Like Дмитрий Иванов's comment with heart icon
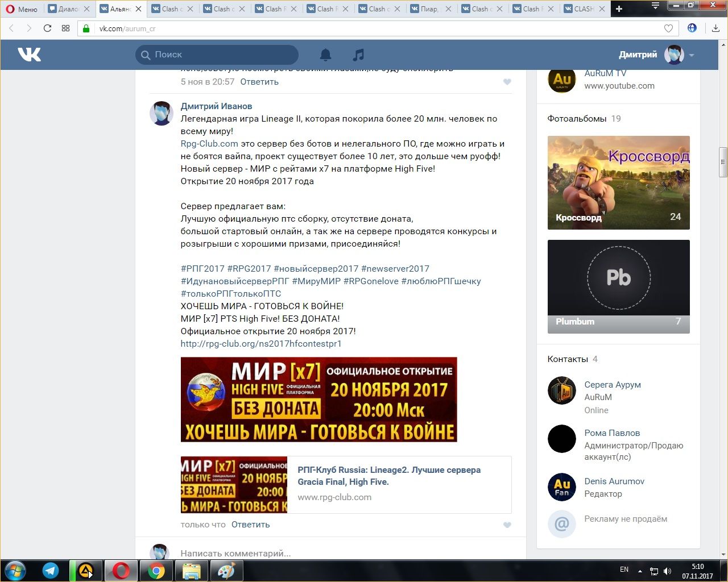 click(507, 525)
